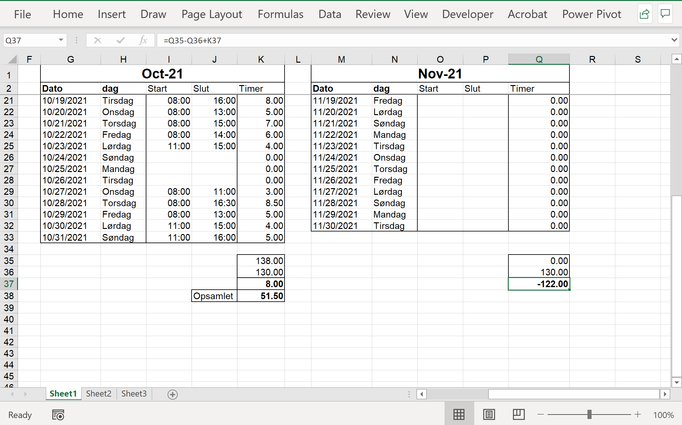Confirm formula with checkmark icon
Image resolution: width=682 pixels, height=425 pixels.
click(x=120, y=40)
